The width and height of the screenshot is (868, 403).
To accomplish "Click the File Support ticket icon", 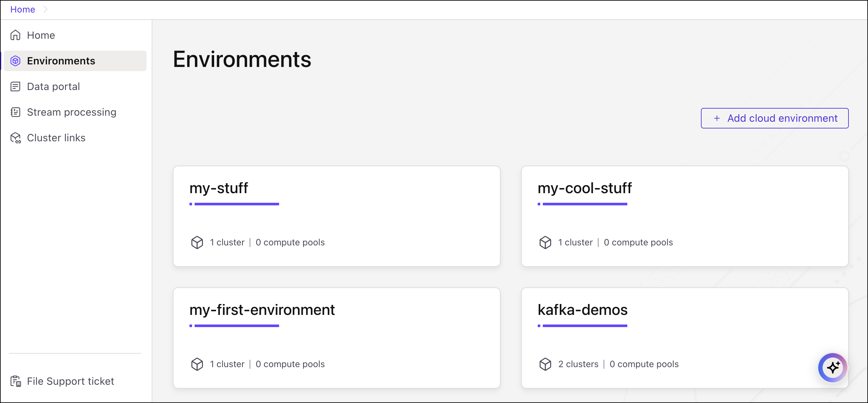I will (15, 381).
